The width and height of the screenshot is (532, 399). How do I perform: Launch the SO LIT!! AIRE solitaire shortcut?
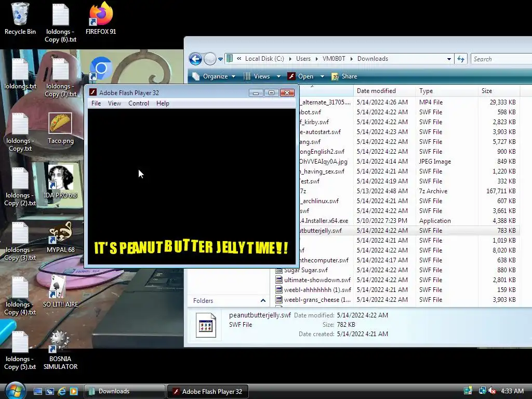tap(60, 291)
